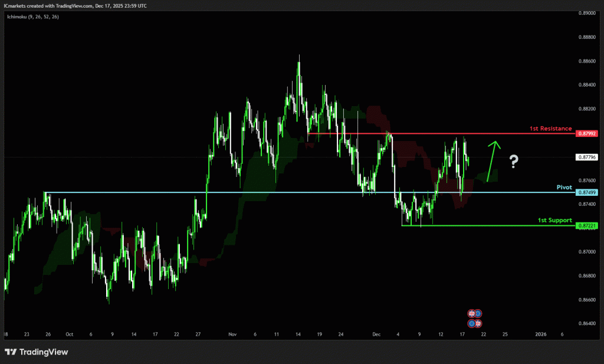The width and height of the screenshot is (604, 364).
Task: Click the EU flag in lower event marker
Action: (471, 323)
